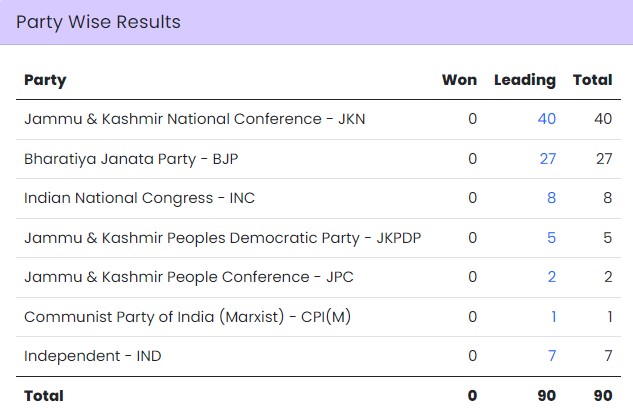This screenshot has height=413, width=633.
Task: Open INC leading count link 8
Action: coord(551,198)
